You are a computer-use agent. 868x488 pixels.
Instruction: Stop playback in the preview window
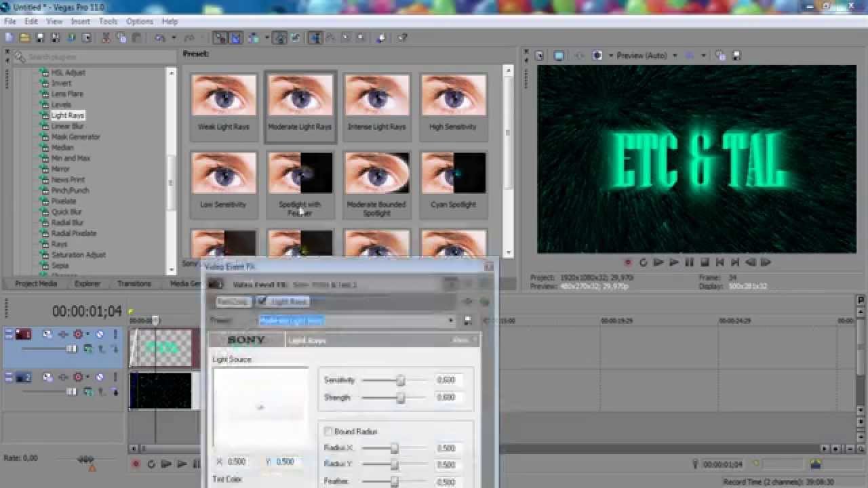click(705, 262)
